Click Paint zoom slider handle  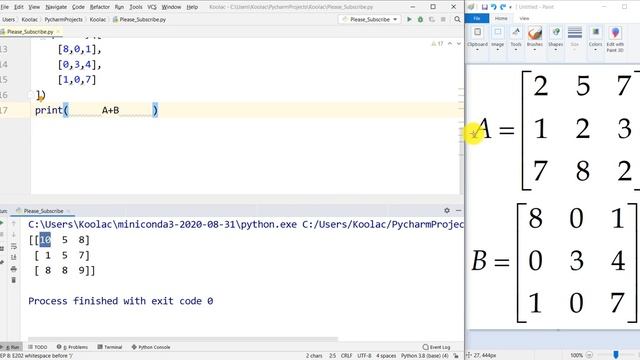(616, 355)
